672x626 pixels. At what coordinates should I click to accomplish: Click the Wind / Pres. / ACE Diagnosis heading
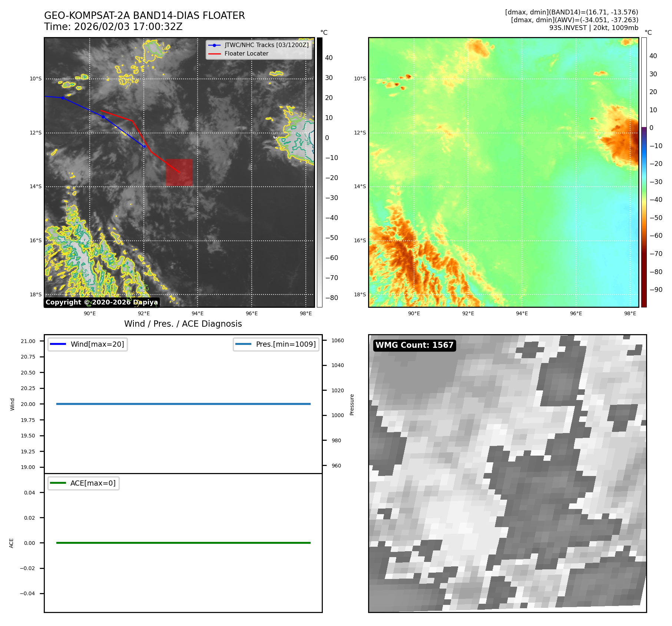183,324
